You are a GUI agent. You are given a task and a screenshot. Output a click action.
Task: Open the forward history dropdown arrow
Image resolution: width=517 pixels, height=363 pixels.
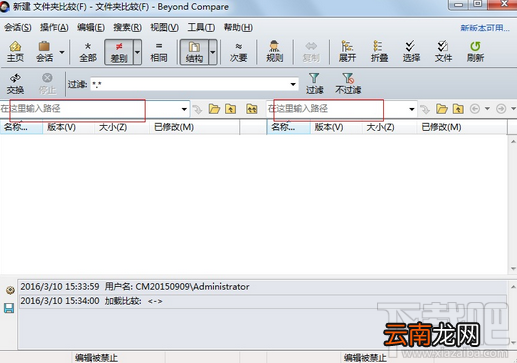pyautogui.click(x=513, y=109)
